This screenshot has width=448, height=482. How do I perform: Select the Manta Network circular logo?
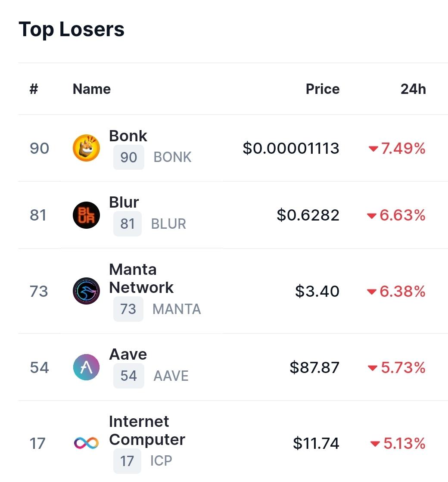click(86, 291)
